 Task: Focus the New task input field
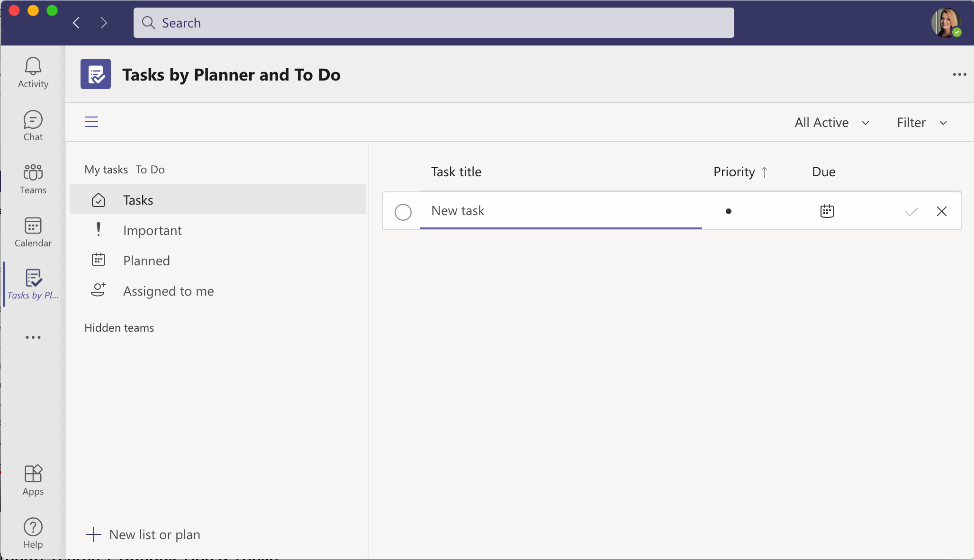560,211
